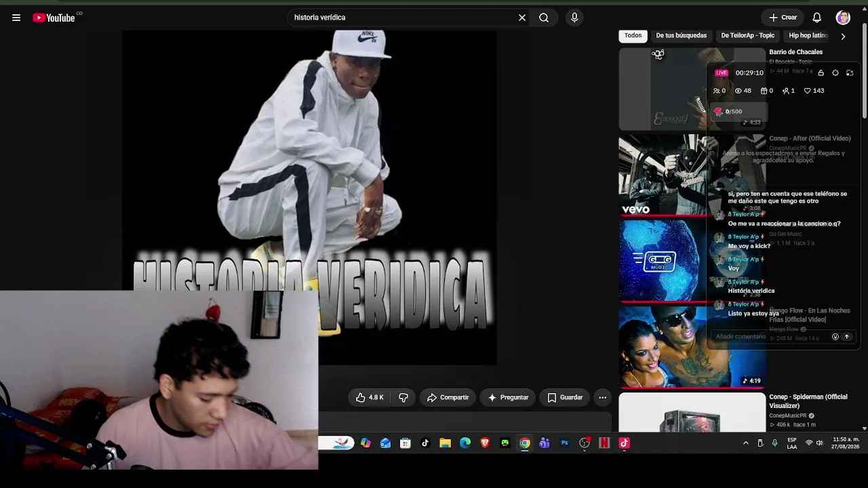Open the Barrio de Chacales thumbnail

(692, 89)
